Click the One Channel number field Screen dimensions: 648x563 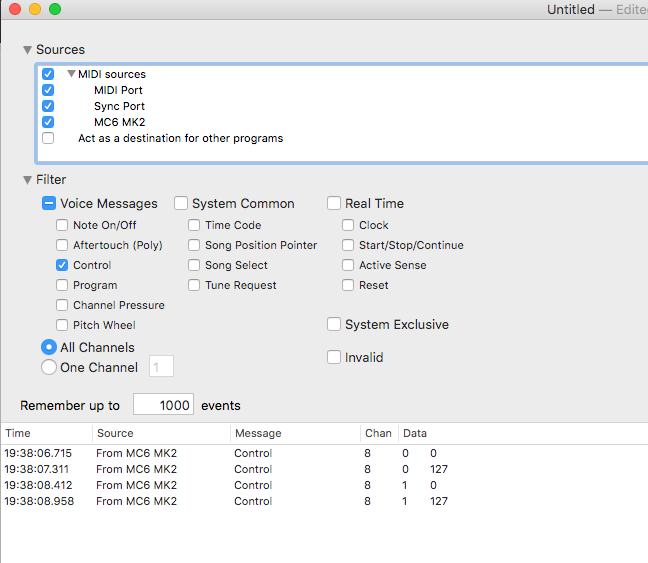[161, 366]
